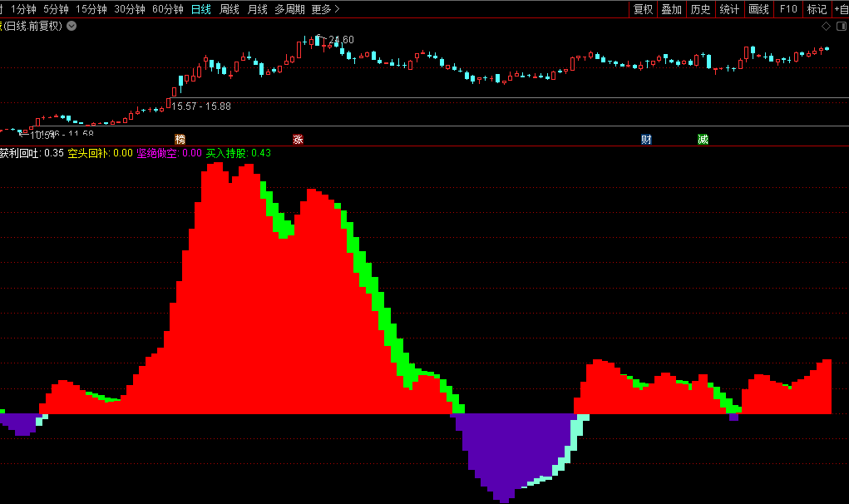Expand the 更多 periods menu
Image resolution: width=849 pixels, height=504 pixels.
(x=325, y=10)
